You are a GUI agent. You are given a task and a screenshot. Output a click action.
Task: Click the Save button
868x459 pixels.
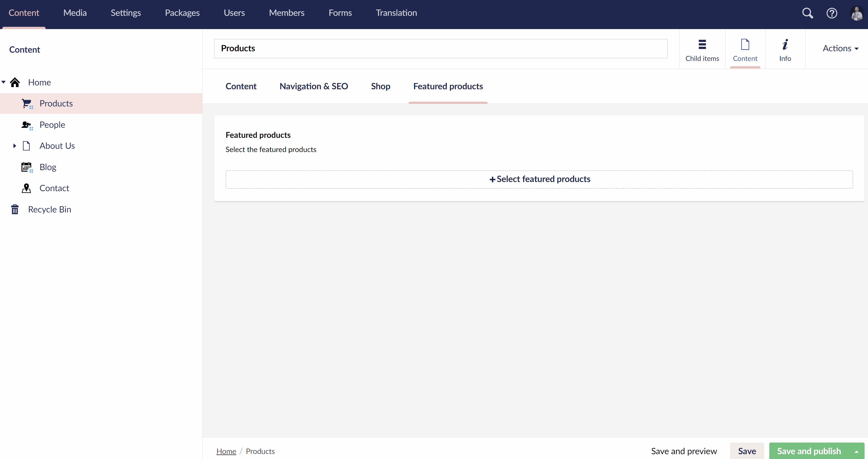point(747,451)
